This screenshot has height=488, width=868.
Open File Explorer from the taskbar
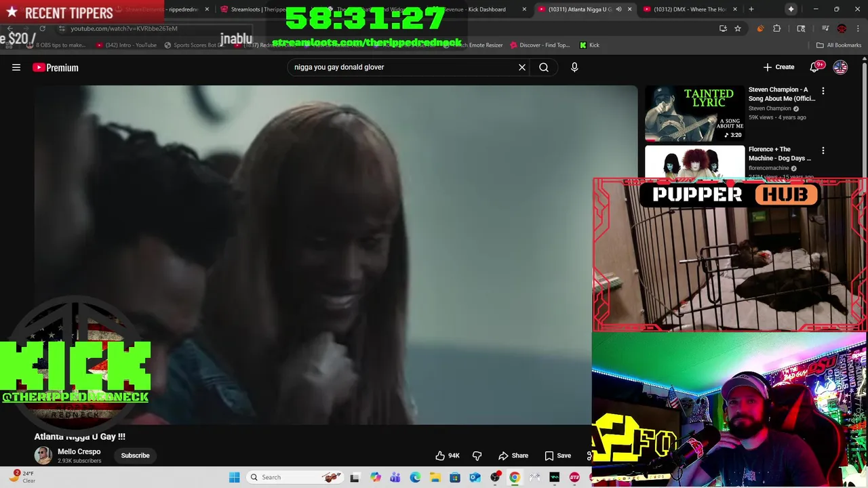click(x=435, y=477)
